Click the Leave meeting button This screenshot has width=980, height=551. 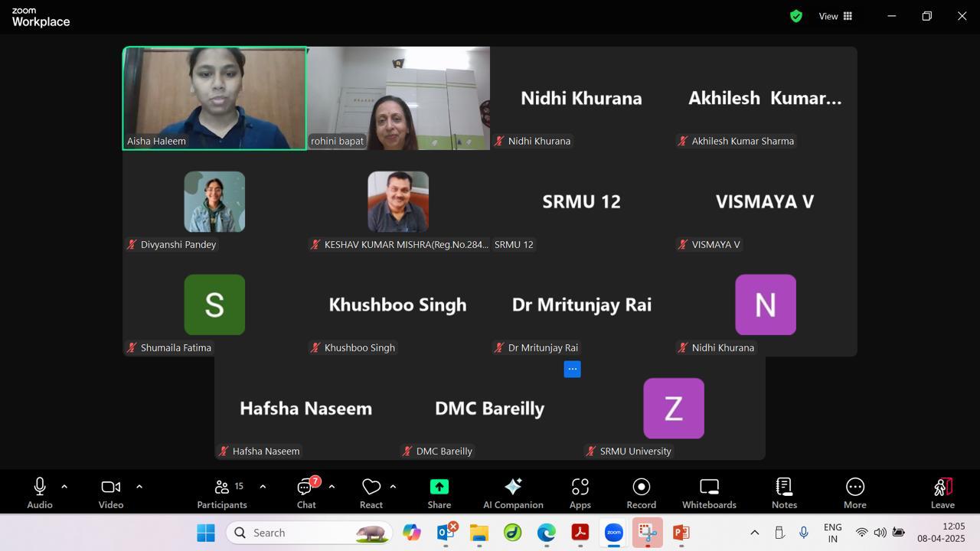coord(942,494)
